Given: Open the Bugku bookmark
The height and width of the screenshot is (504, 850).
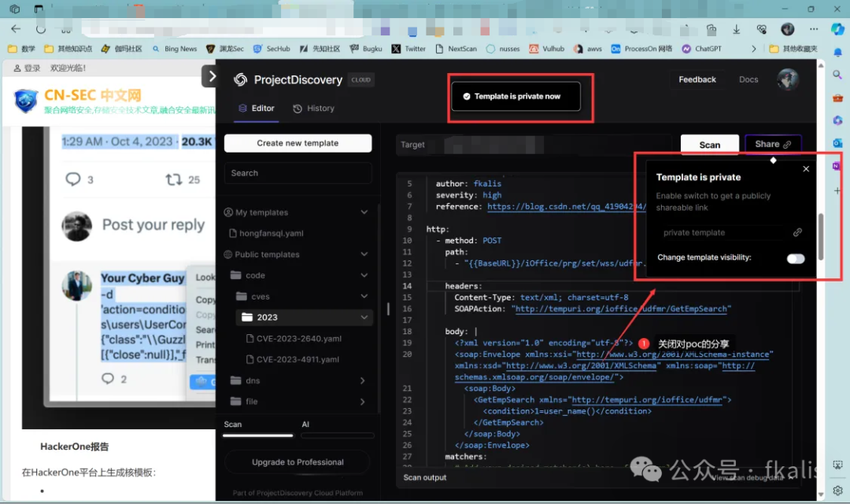Looking at the screenshot, I should point(366,49).
